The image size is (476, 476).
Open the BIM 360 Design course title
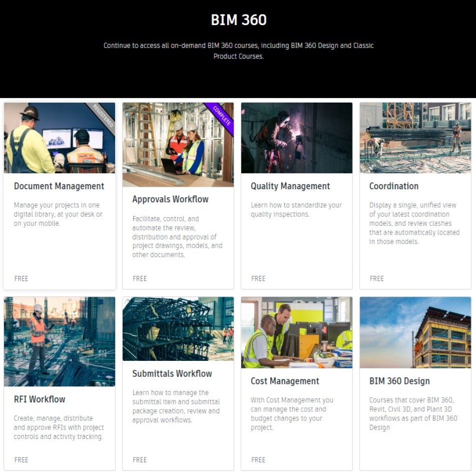399,381
